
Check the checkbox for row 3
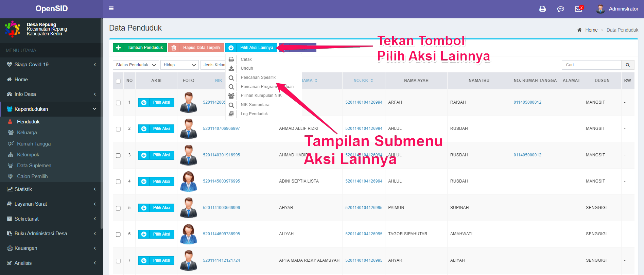tap(118, 155)
